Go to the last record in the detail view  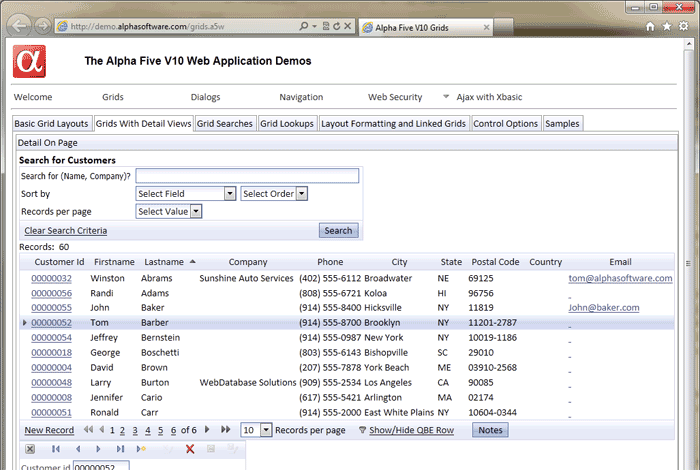point(120,449)
